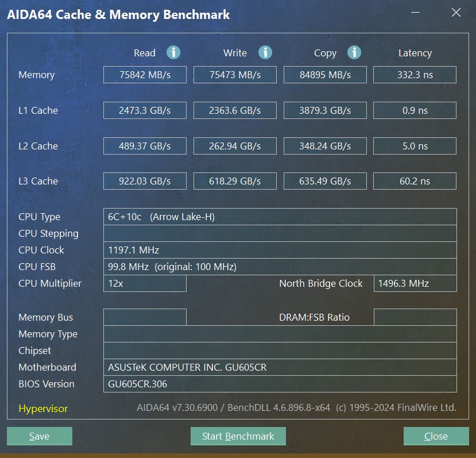The height and width of the screenshot is (458, 476).
Task: Click the L3 Cache row label
Action: tap(38, 181)
